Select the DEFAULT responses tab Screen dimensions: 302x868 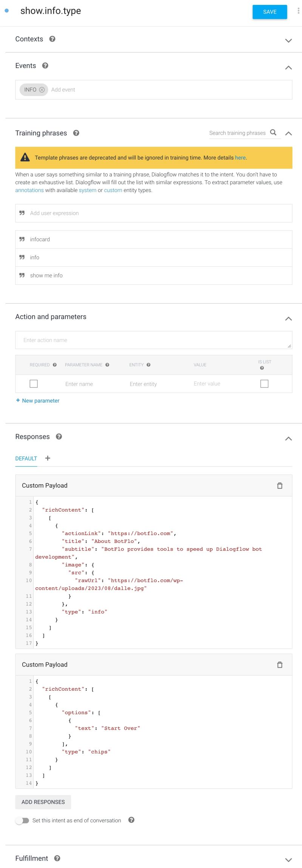click(x=26, y=459)
